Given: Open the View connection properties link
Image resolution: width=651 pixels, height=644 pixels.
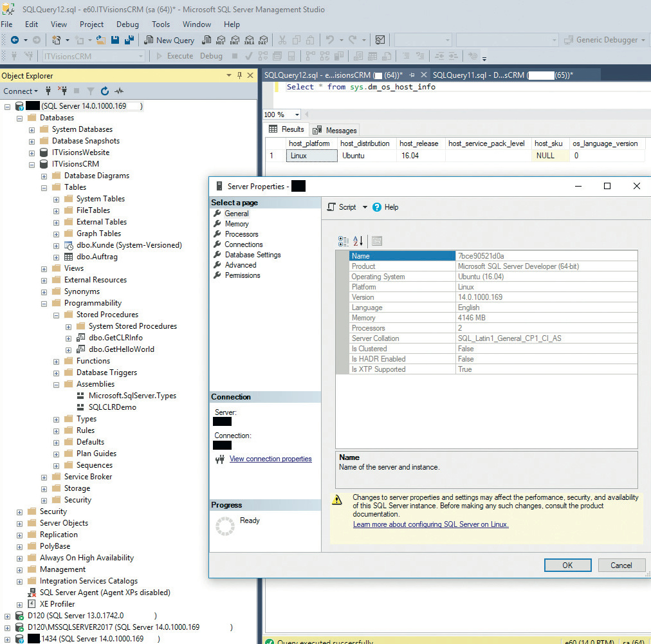Looking at the screenshot, I should [x=270, y=459].
